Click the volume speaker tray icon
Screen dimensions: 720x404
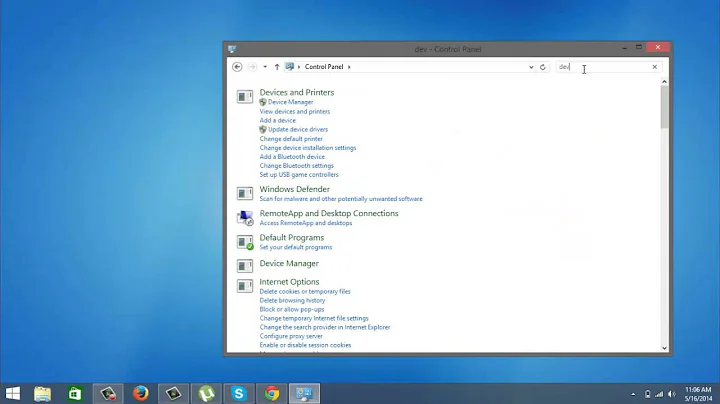(x=672, y=394)
